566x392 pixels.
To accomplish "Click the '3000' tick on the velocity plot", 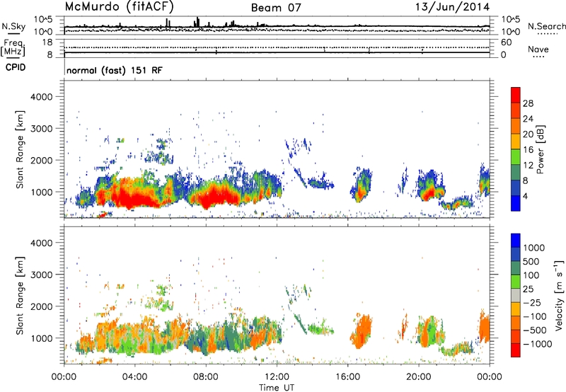I will [x=41, y=275].
